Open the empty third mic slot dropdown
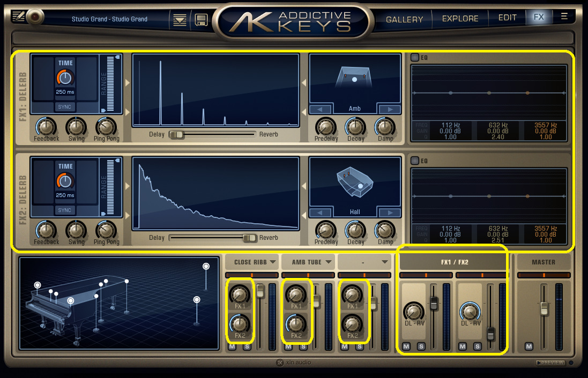This screenshot has width=588, height=378. [364, 262]
